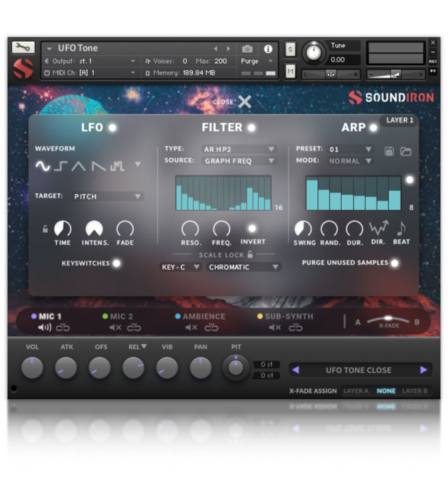Viewport: 448px width, 493px height.
Task: Click the A/B X-Fade slider
Action: (387, 319)
